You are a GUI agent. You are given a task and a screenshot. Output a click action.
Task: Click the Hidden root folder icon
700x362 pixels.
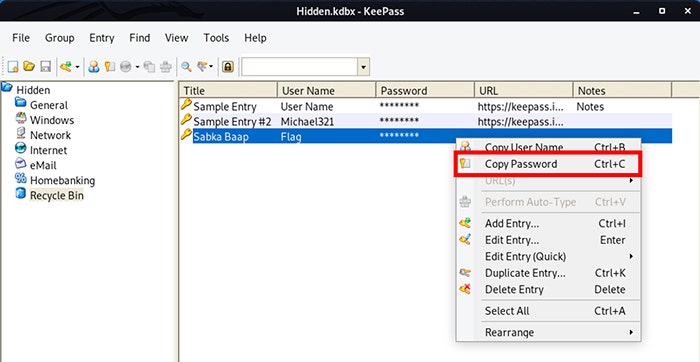pos(7,87)
